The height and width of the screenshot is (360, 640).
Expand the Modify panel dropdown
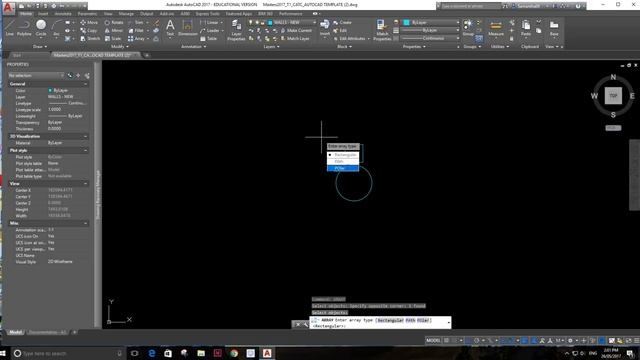click(x=120, y=47)
